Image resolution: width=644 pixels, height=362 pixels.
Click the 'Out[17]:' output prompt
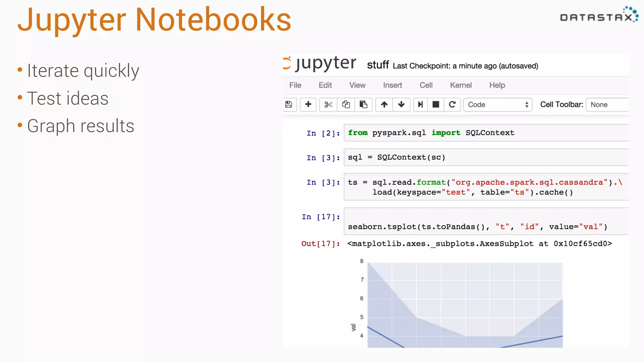(321, 244)
